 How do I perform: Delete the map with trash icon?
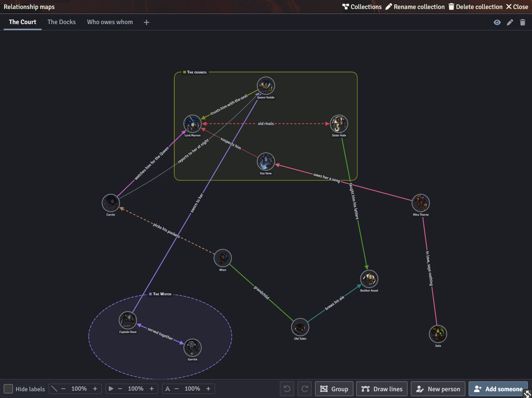pyautogui.click(x=522, y=22)
